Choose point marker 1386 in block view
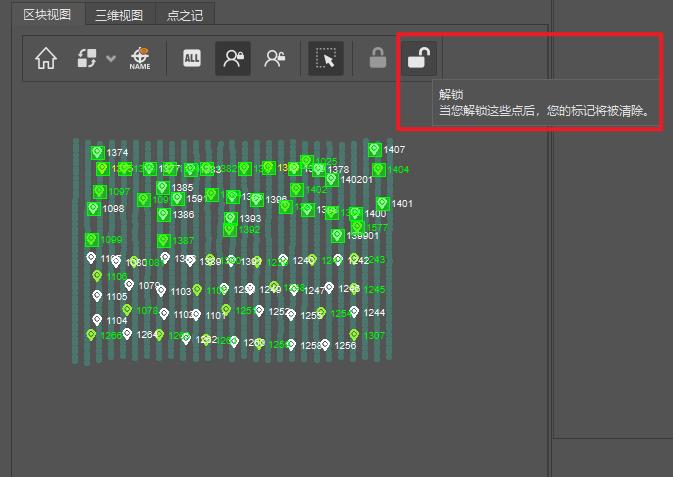This screenshot has height=477, width=673. (x=164, y=214)
